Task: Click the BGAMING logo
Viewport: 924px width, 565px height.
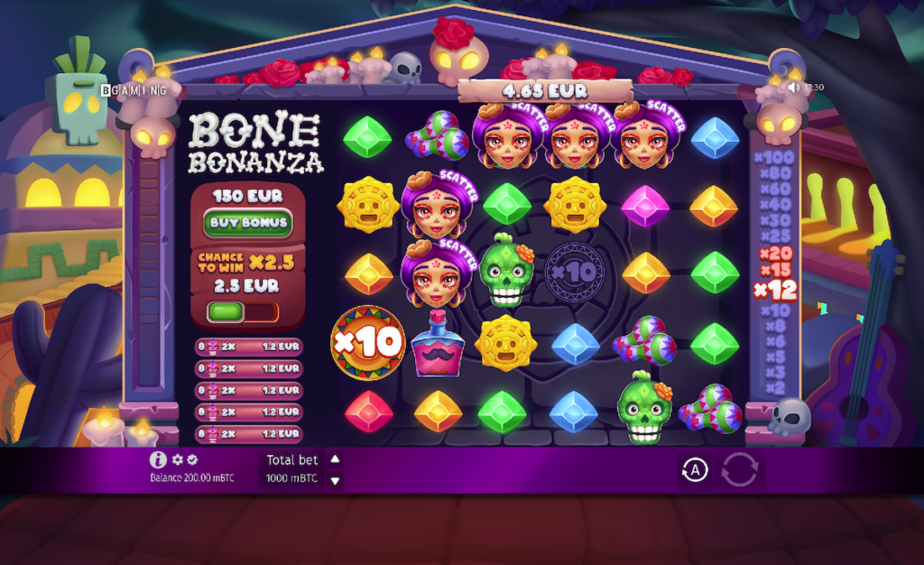Action: 134,90
